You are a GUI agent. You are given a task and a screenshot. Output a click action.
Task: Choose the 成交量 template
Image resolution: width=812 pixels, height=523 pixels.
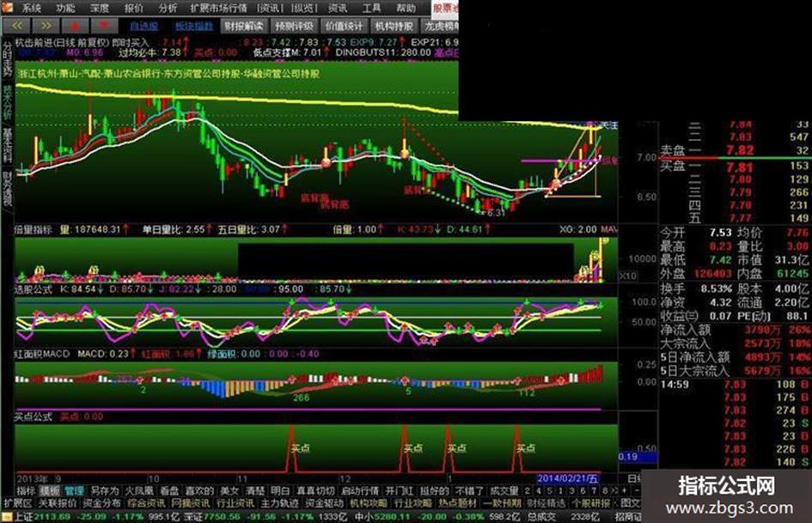pos(504,490)
